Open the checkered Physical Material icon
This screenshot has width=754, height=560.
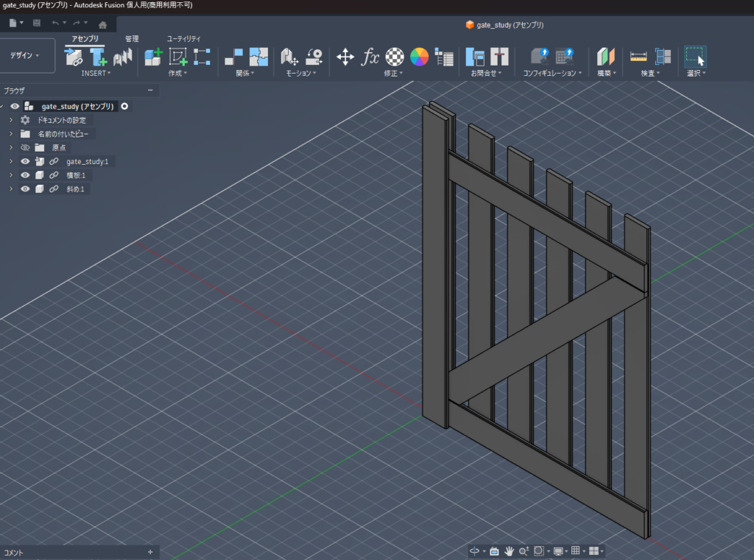coord(395,57)
